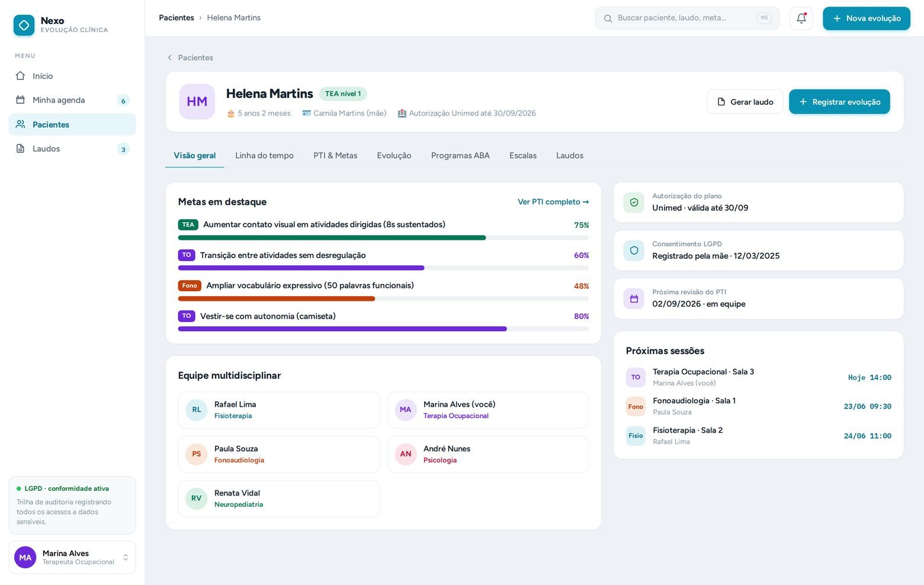
Task: Click the Gerar laudo button
Action: [x=745, y=102]
